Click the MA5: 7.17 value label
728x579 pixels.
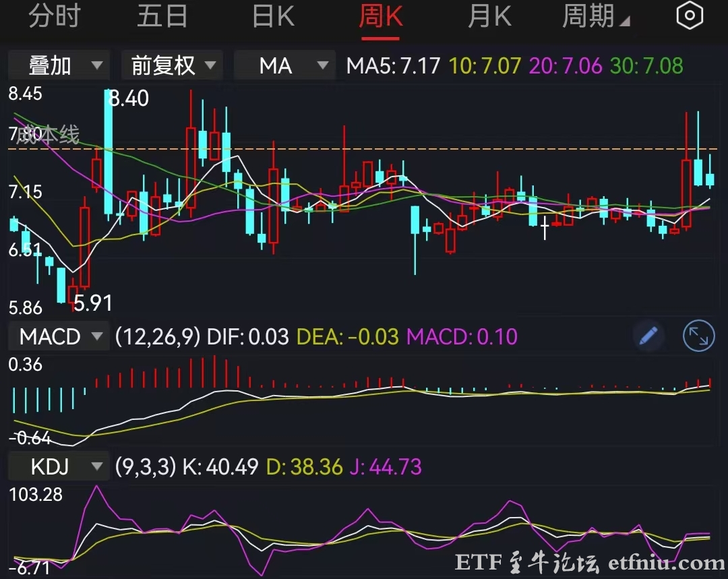(x=391, y=65)
